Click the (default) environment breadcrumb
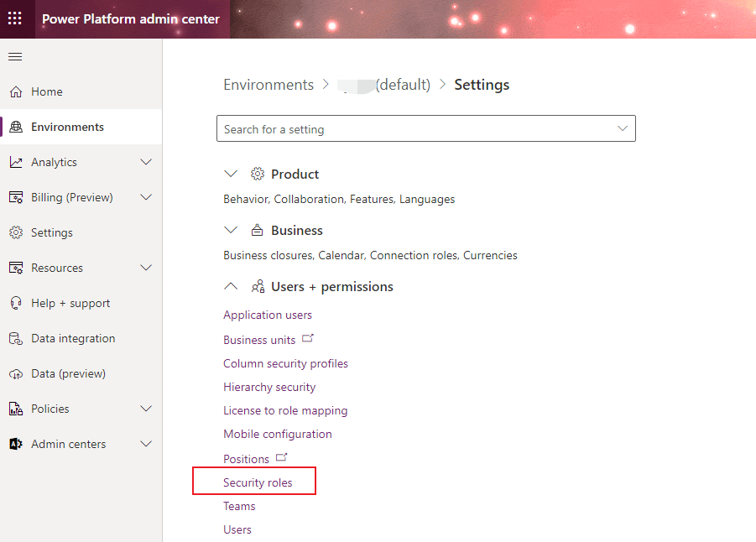Screen dimensions: 756x542 383,85
